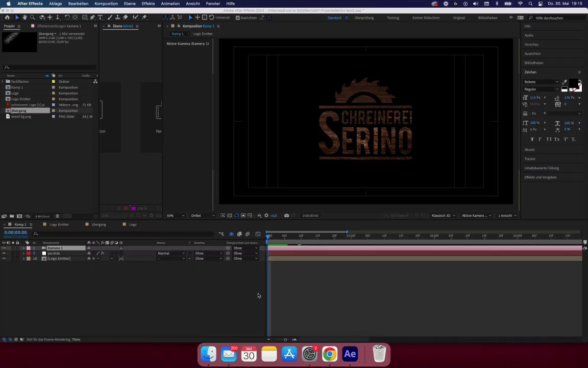Select the Zoom magnifier tool
This screenshot has height=368, width=588.
pos(33,17)
